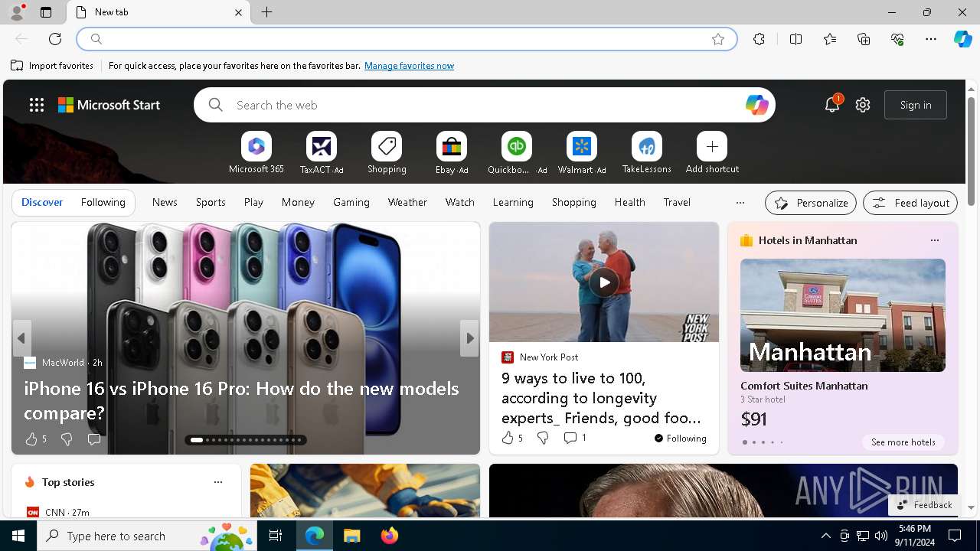Open Windows Start menu
The width and height of the screenshot is (980, 551).
click(x=18, y=536)
